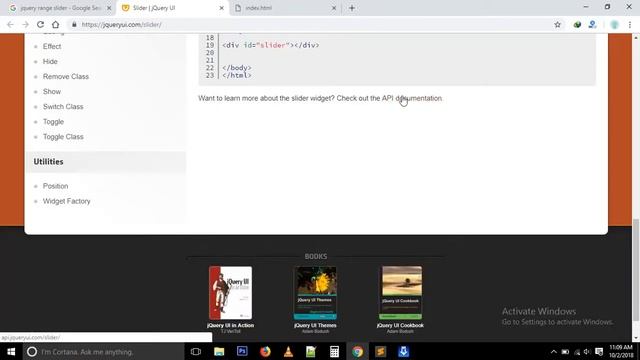Open the Effect link in sidebar
Viewport: 640px width, 360px height.
tap(52, 47)
